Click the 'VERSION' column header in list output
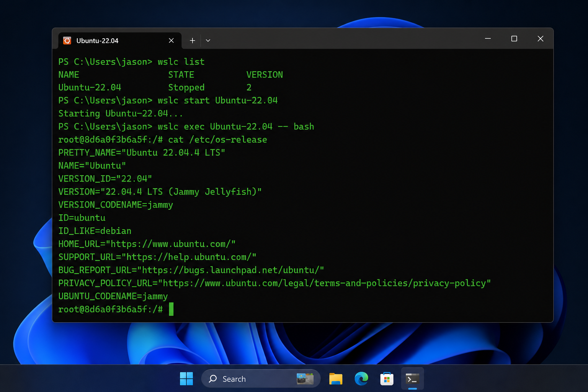This screenshot has width=588, height=392. point(265,75)
